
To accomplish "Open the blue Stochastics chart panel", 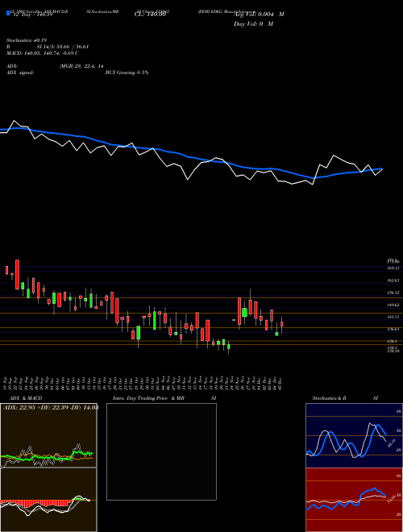I will coord(354,435).
